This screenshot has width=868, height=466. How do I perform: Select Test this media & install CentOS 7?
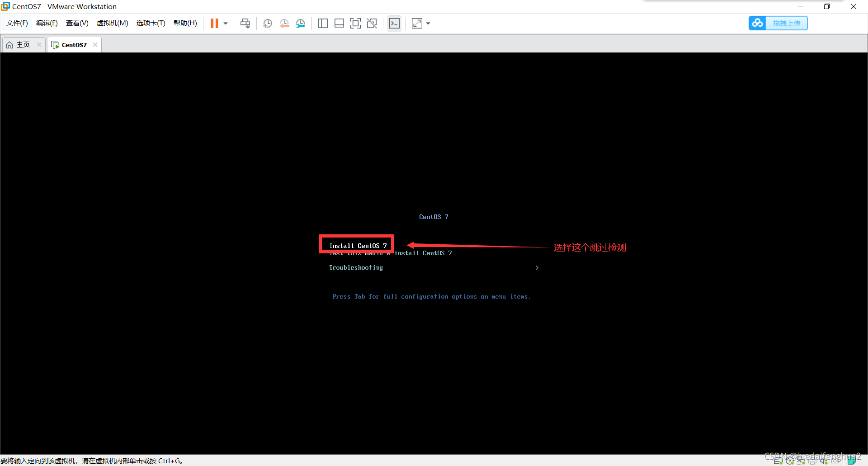pyautogui.click(x=391, y=253)
